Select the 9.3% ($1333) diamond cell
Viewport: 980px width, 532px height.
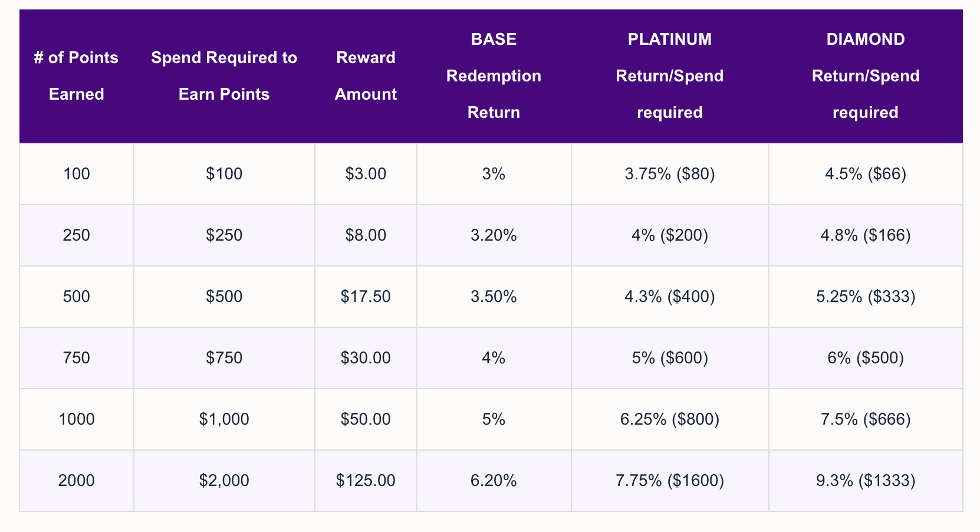[x=866, y=481]
